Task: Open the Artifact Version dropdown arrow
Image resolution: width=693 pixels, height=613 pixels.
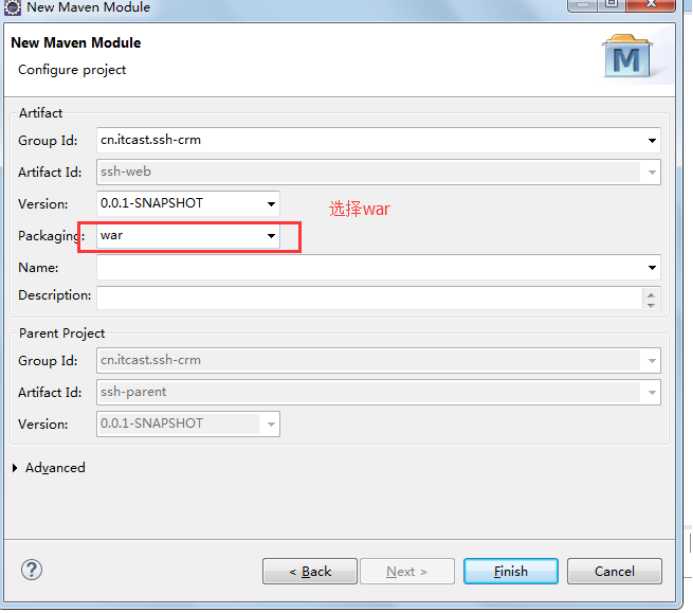Action: (271, 204)
